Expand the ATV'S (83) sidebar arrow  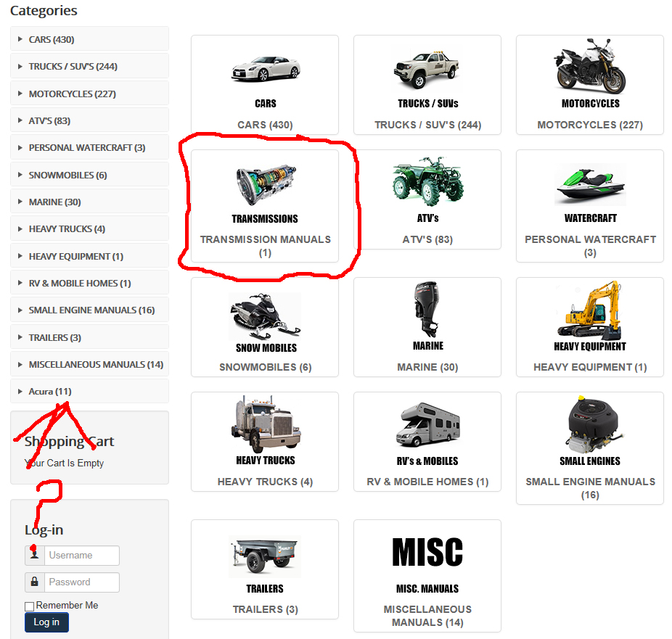pos(20,120)
